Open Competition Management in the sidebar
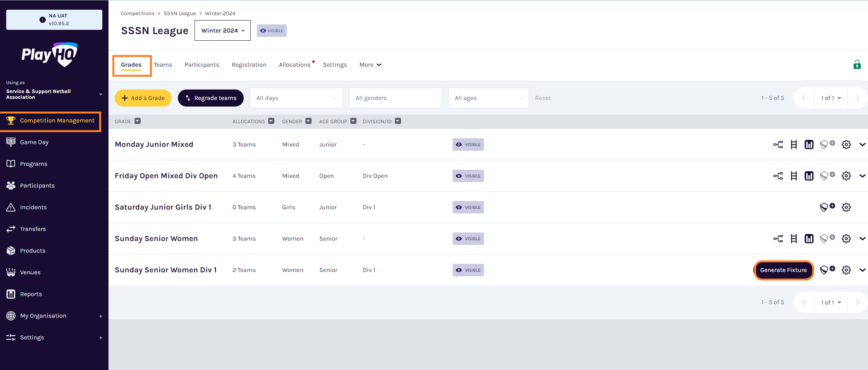The width and height of the screenshot is (868, 370). tap(50, 120)
